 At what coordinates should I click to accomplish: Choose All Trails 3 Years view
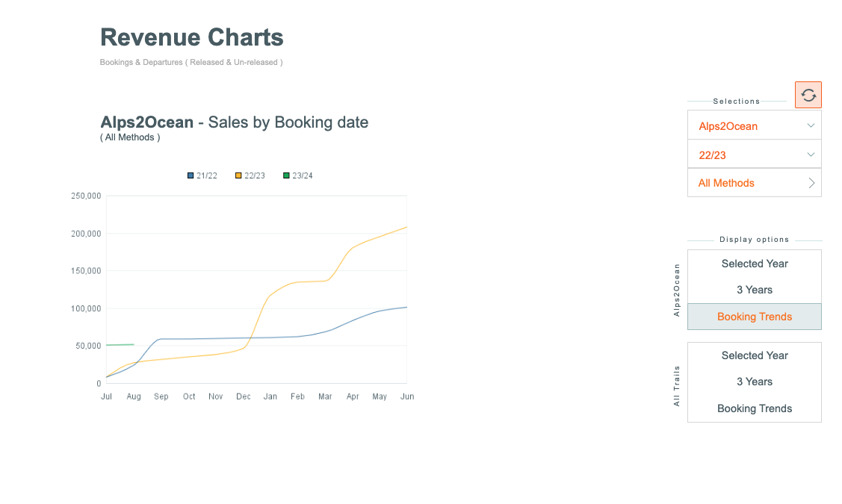point(754,382)
